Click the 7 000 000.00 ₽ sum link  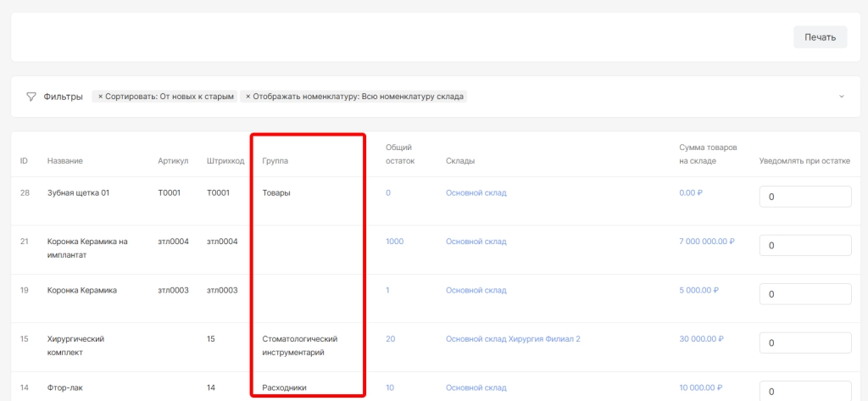pos(706,242)
